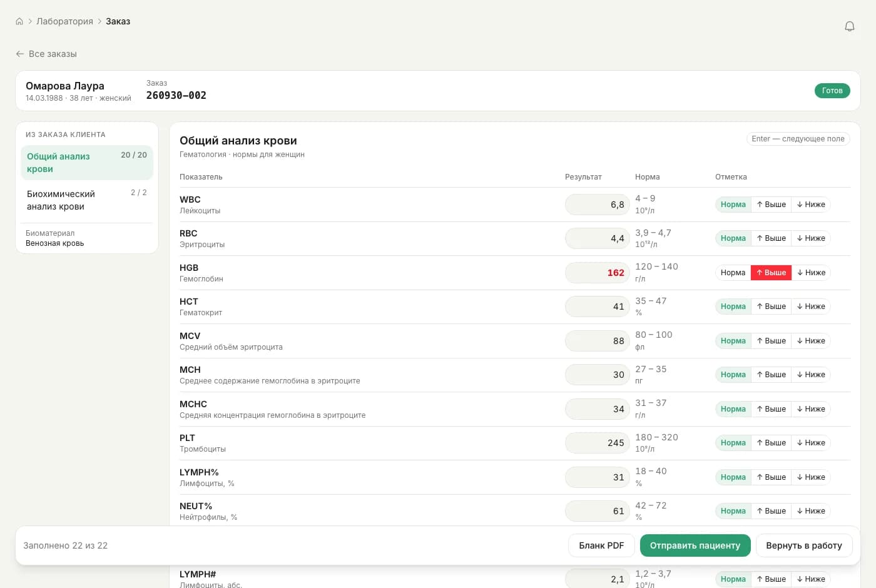The height and width of the screenshot is (588, 876).
Task: Select Общий анализ крови in sidebar
Action: (87, 163)
